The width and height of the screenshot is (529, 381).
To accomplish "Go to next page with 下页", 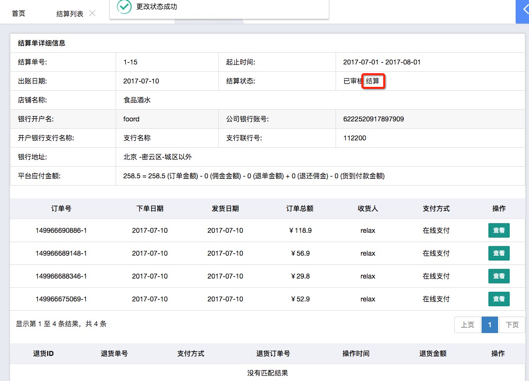I will click(512, 325).
